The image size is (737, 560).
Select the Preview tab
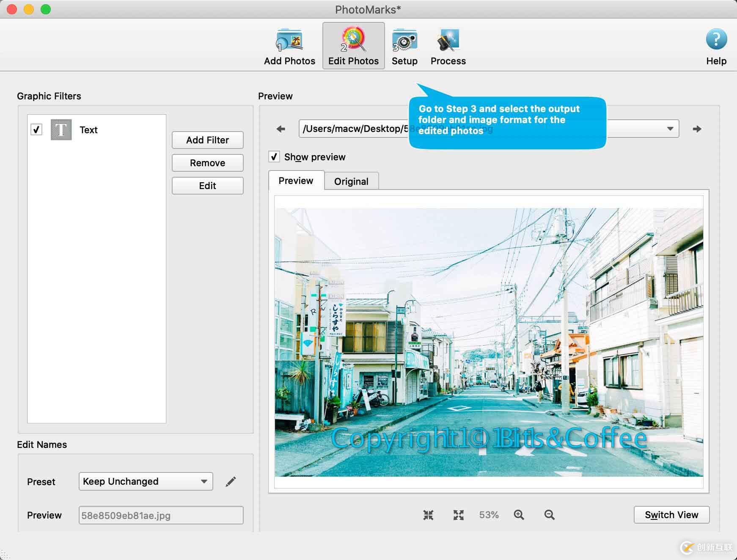tap(296, 181)
